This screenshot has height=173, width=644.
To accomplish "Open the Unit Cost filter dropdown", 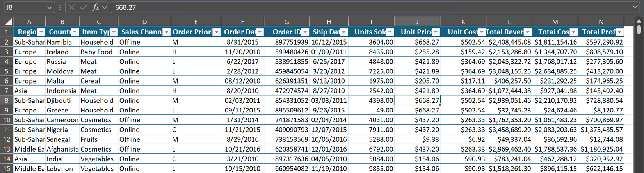I will (482, 32).
